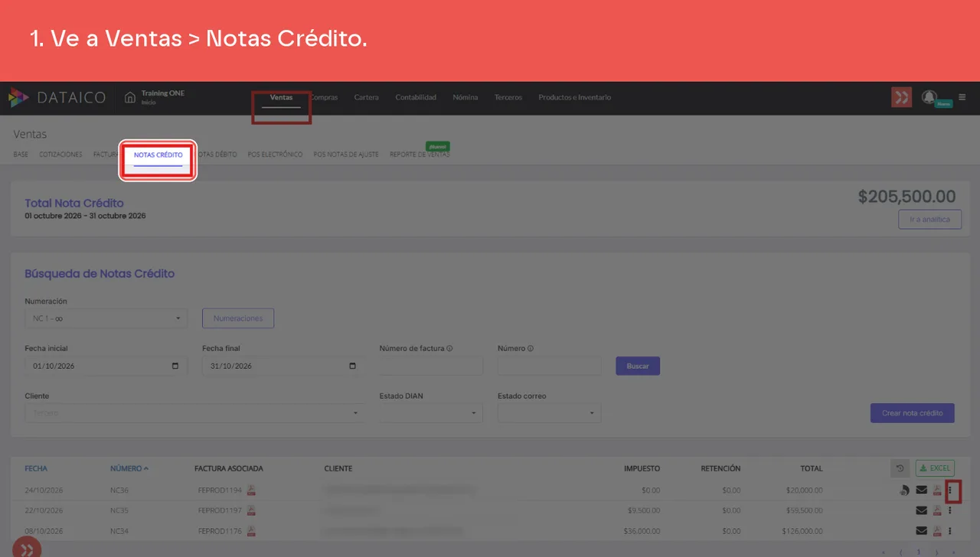The height and width of the screenshot is (557, 980).
Task: Sort by NÚMERO column header
Action: 129,468
